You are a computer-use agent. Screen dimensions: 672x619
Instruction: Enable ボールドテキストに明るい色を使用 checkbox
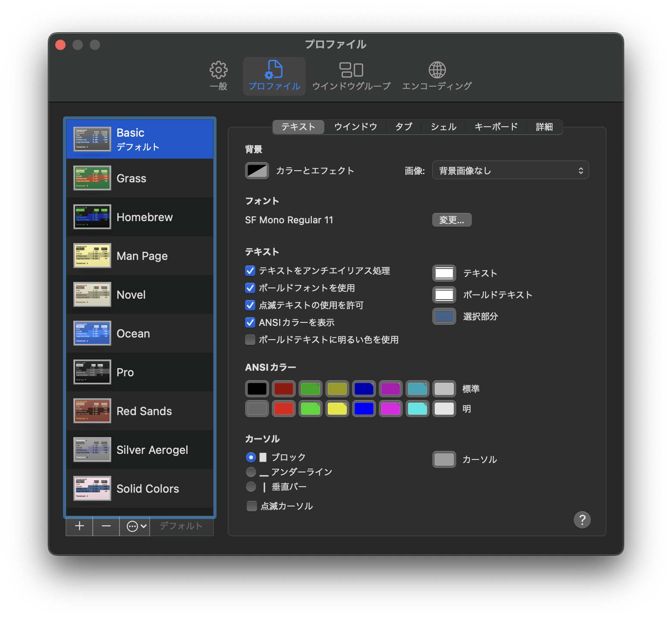pos(250,340)
